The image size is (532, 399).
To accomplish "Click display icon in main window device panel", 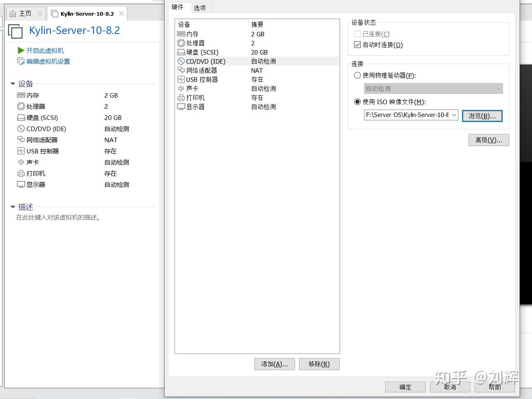I will (21, 184).
